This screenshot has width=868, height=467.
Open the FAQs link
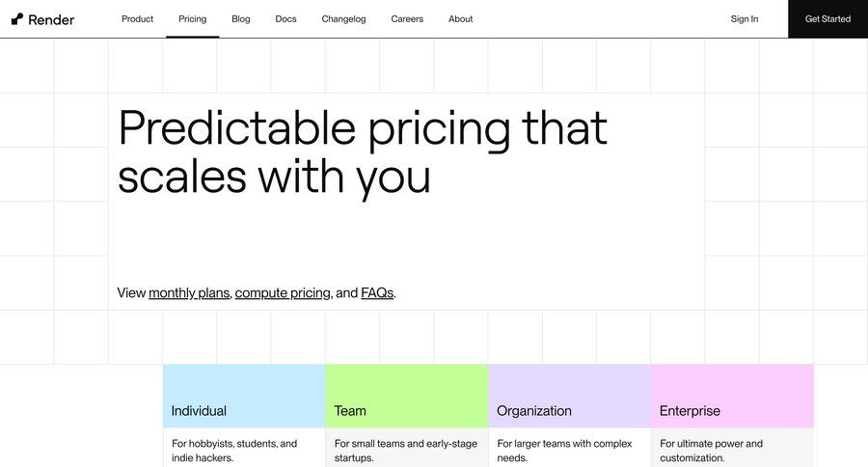tap(377, 293)
